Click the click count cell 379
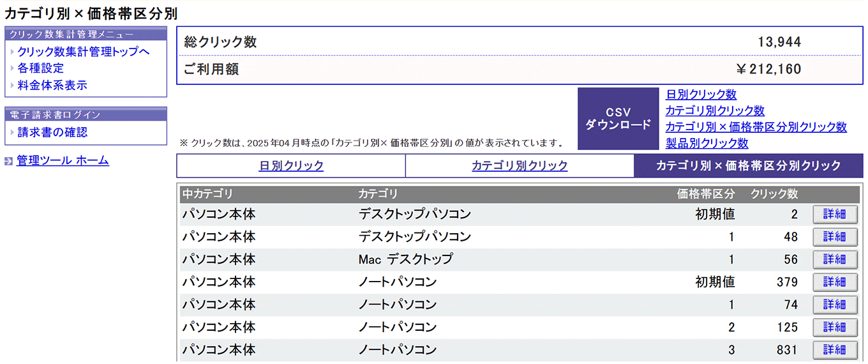868x364 pixels. click(788, 282)
